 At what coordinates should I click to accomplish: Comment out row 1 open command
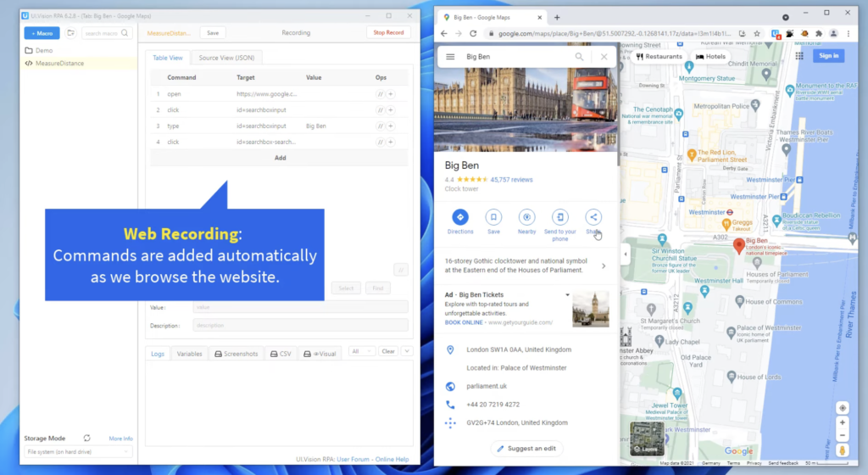click(x=380, y=94)
